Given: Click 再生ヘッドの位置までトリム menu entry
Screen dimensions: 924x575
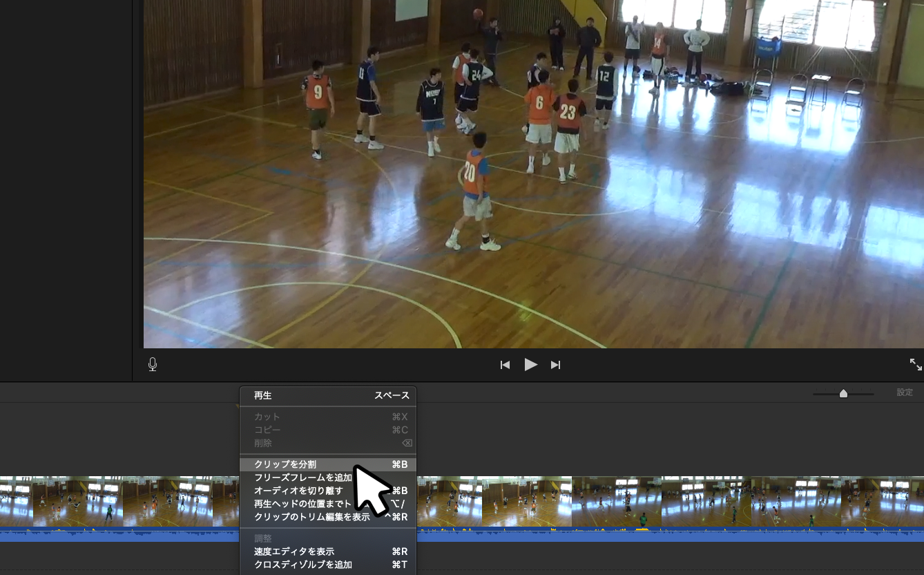Looking at the screenshot, I should click(x=302, y=504).
